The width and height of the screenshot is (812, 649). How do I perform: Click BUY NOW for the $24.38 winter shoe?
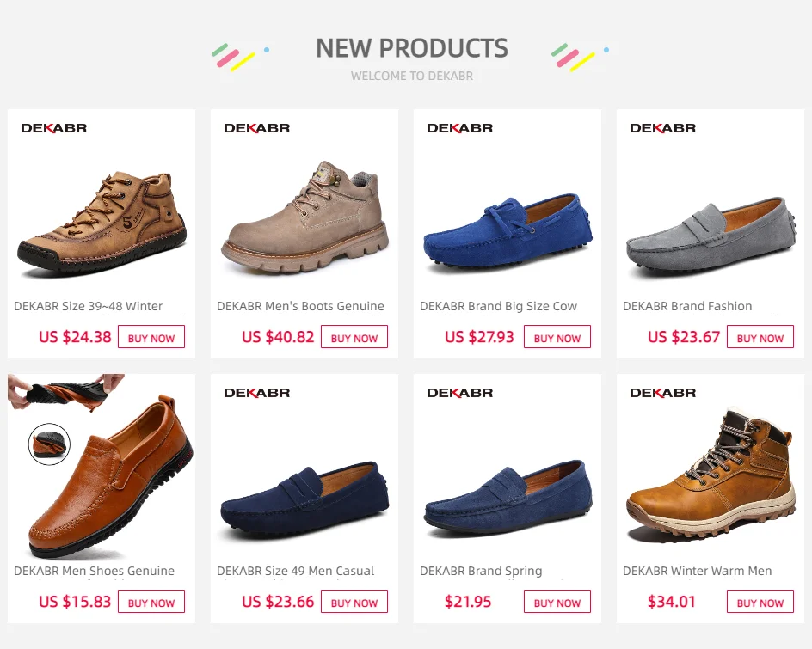(151, 337)
